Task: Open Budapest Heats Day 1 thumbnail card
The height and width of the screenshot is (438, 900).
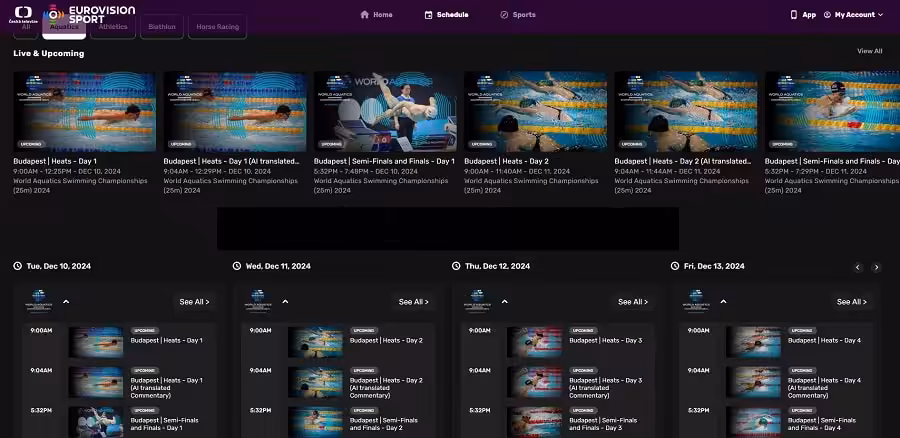Action: click(x=84, y=111)
